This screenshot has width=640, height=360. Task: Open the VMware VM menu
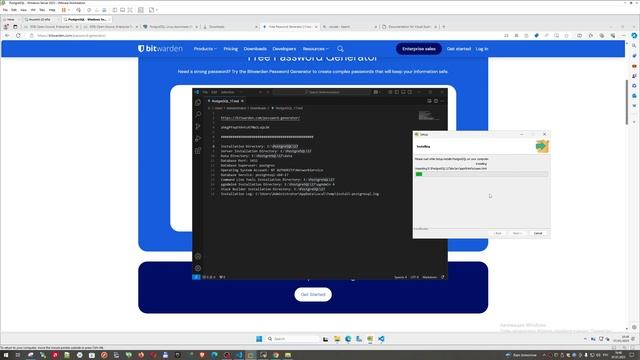coord(33,10)
